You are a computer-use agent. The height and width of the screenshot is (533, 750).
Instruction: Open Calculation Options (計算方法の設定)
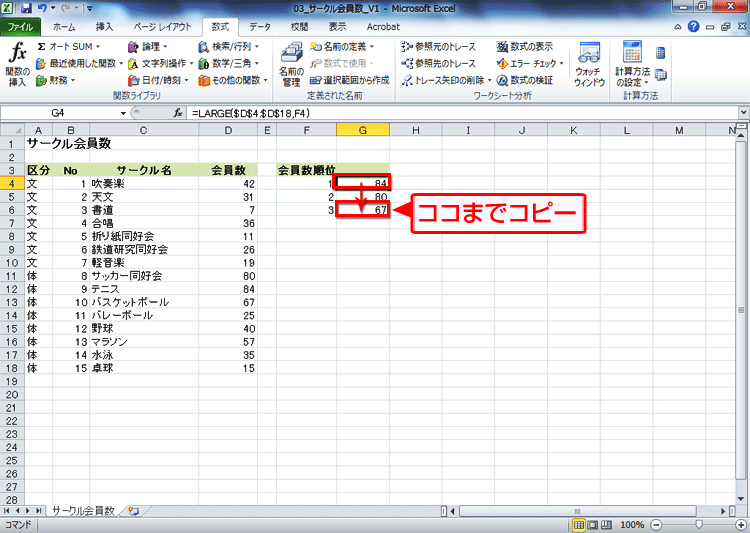pos(632,65)
